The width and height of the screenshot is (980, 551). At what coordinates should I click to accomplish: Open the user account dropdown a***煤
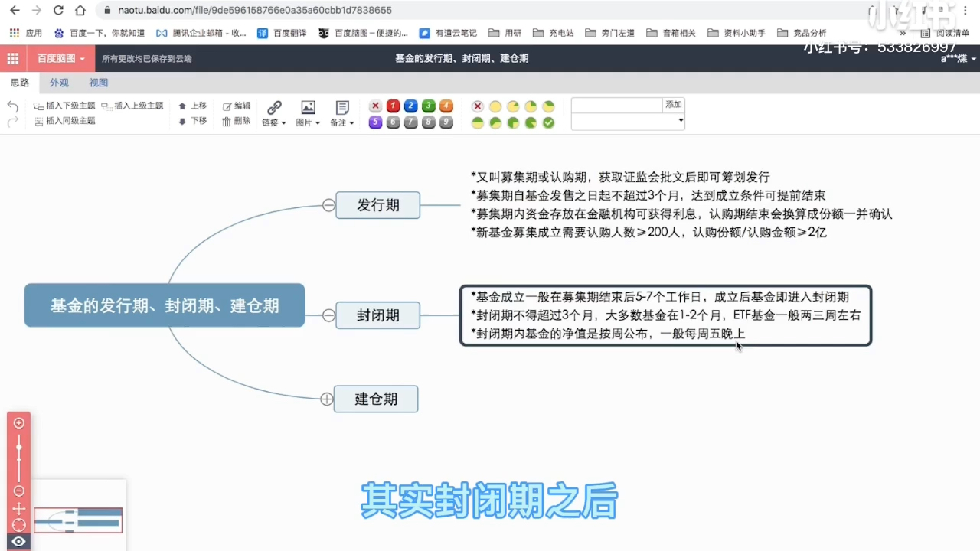(959, 58)
